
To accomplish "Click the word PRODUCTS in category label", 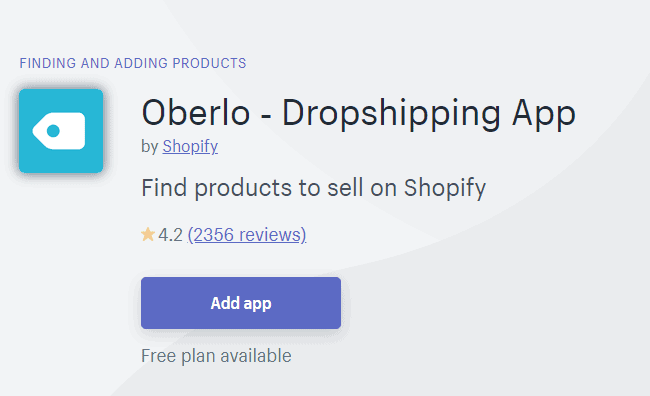I will (x=209, y=63).
